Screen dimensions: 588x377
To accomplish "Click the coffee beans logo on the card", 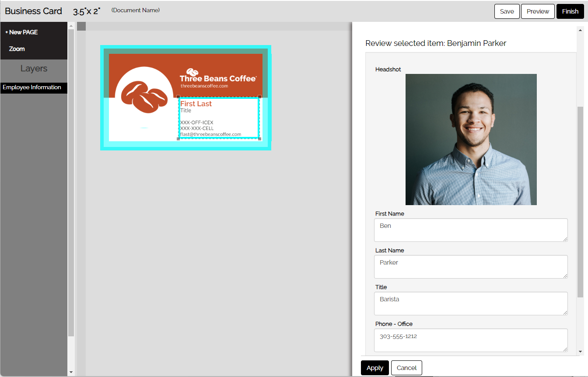I will click(144, 97).
